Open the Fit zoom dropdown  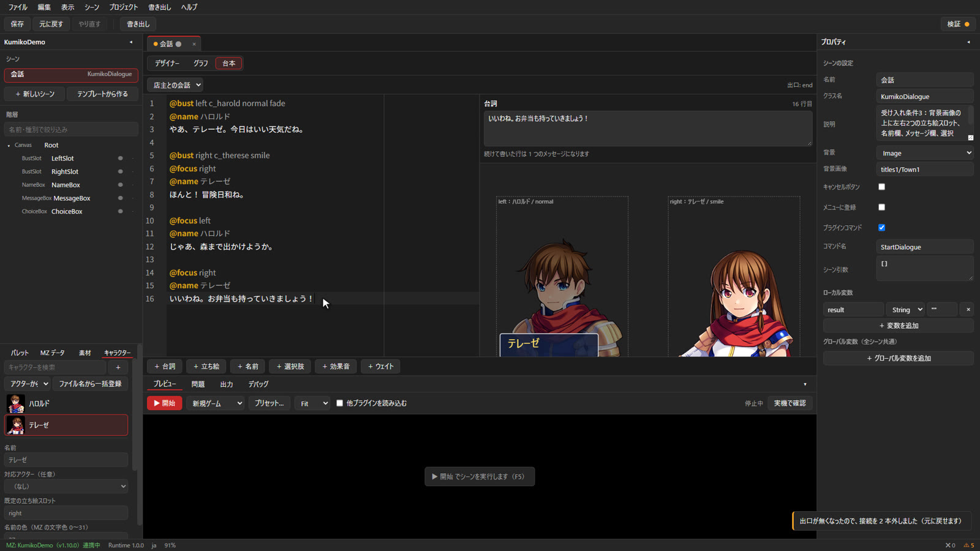pyautogui.click(x=312, y=403)
